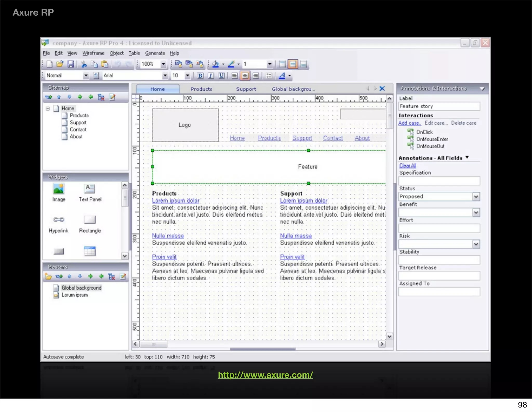
Task: Click the green outdent arrow in Sitemap toolbar
Action: [x=91, y=97]
